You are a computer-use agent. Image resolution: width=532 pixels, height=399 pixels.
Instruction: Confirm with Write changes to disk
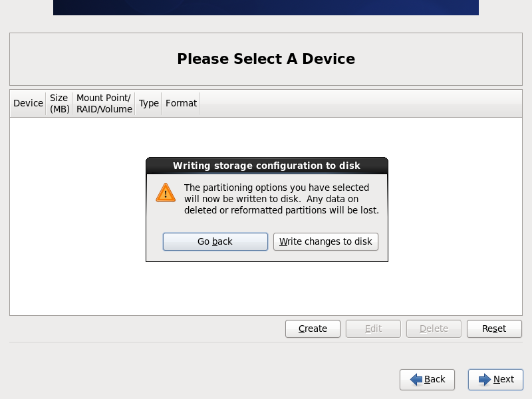pos(326,241)
